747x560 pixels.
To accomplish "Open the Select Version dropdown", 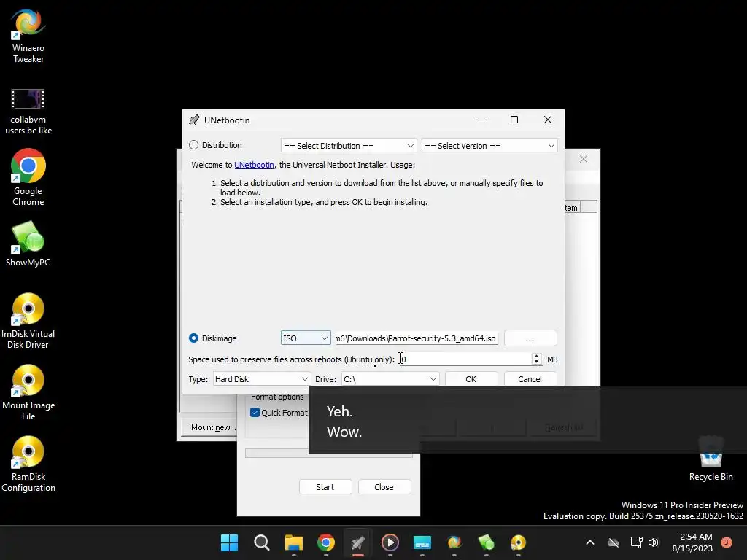I will point(489,145).
